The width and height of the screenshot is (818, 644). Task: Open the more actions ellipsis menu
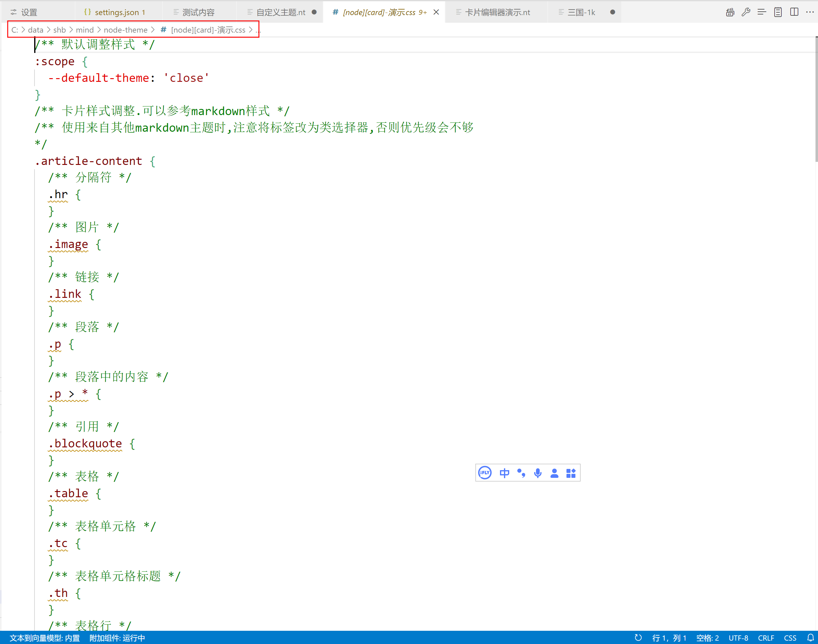[810, 12]
